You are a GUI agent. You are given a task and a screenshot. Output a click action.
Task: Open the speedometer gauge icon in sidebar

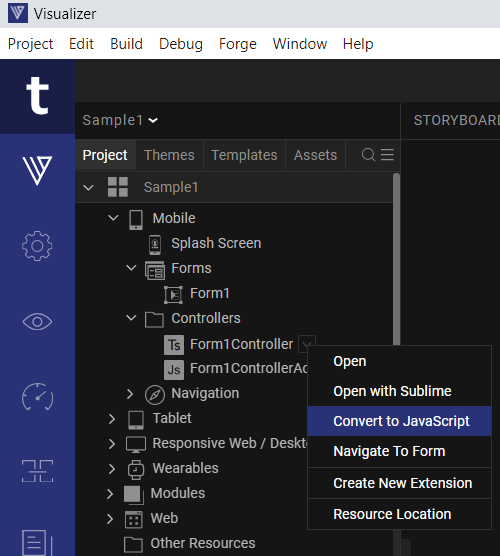(37, 397)
